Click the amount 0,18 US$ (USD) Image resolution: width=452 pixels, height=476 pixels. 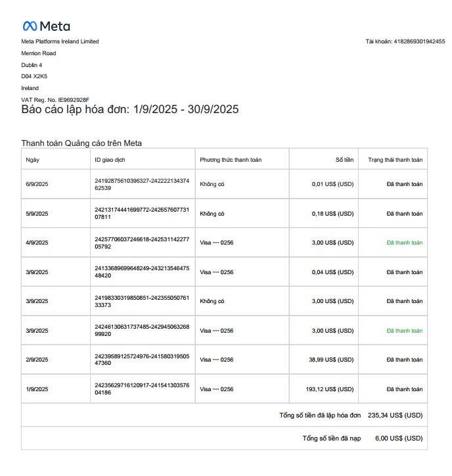(333, 214)
